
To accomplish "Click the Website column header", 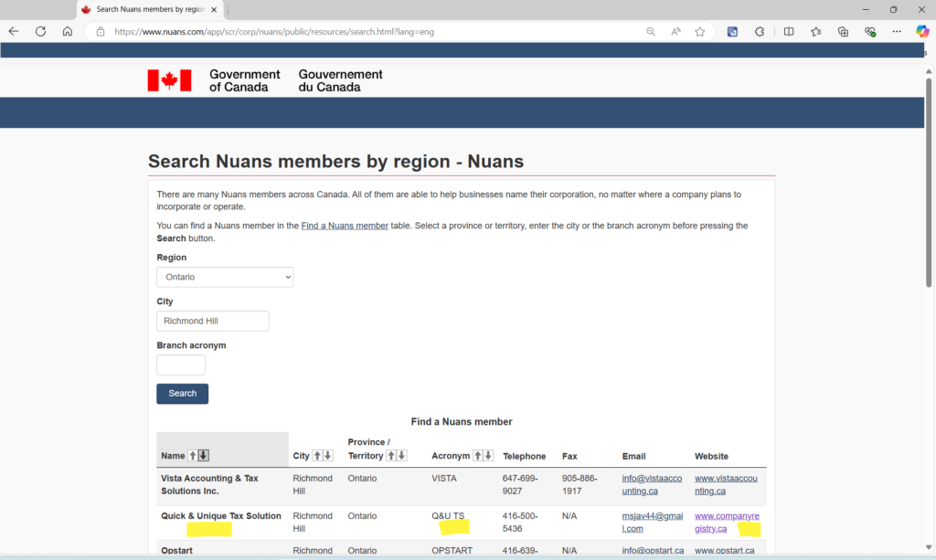I will point(711,456).
